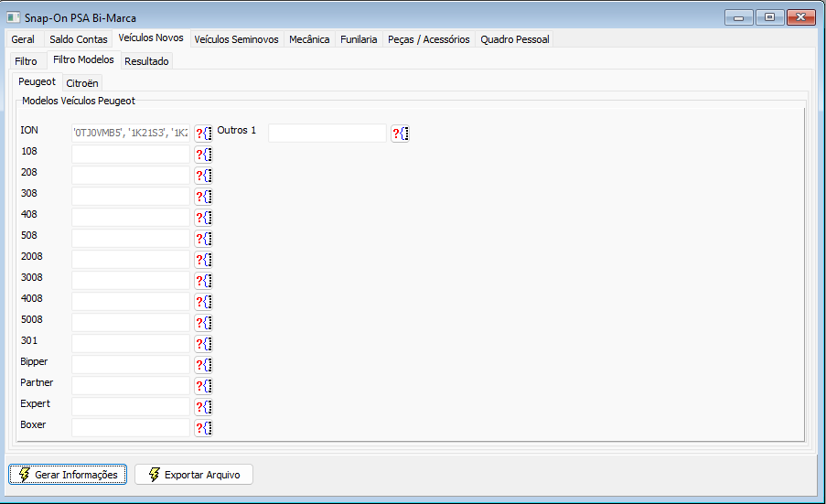Viewport: 826px width, 504px height.
Task: Focus the 108 model input field
Action: tap(131, 155)
